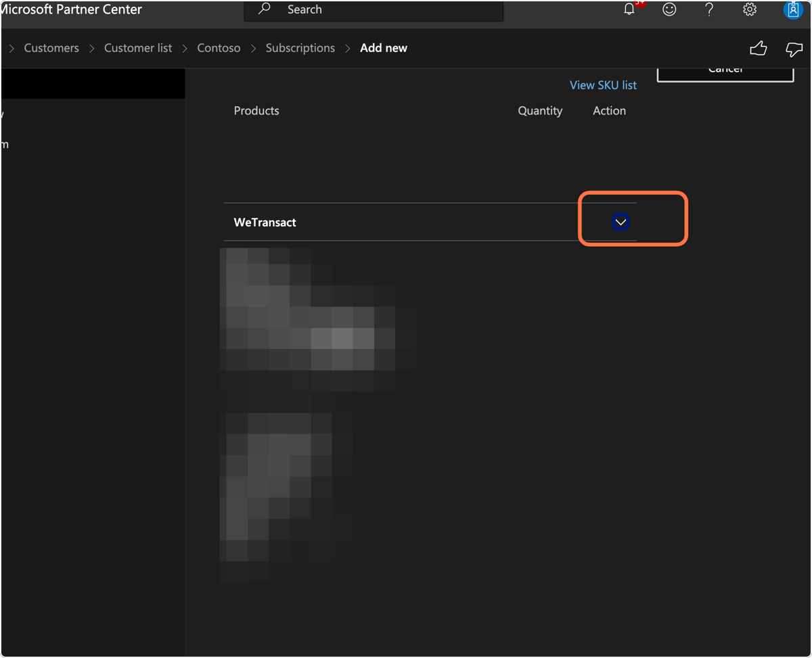Open the user account avatar
812x658 pixels.
pyautogui.click(x=792, y=9)
